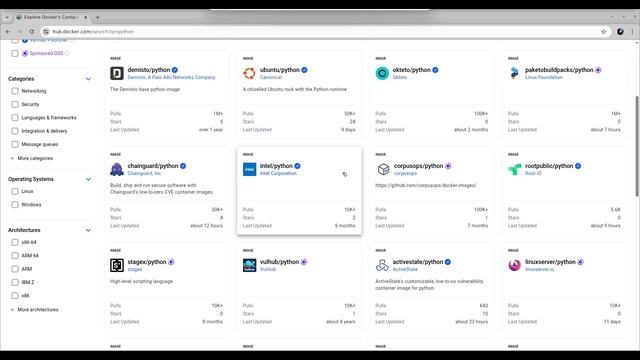Click sponsored OSS badge next to paketobuildpacks/python
This screenshot has height=360, width=640.
(598, 70)
